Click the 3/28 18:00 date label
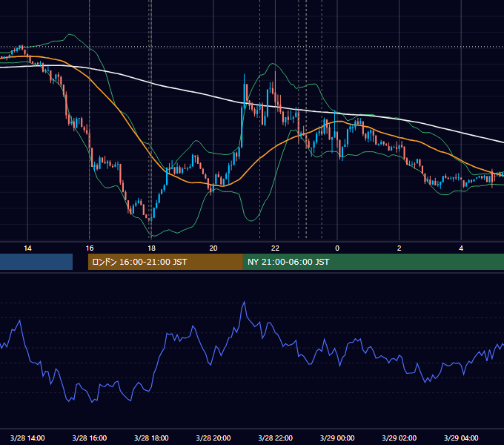This screenshot has width=504, height=445. pyautogui.click(x=151, y=438)
